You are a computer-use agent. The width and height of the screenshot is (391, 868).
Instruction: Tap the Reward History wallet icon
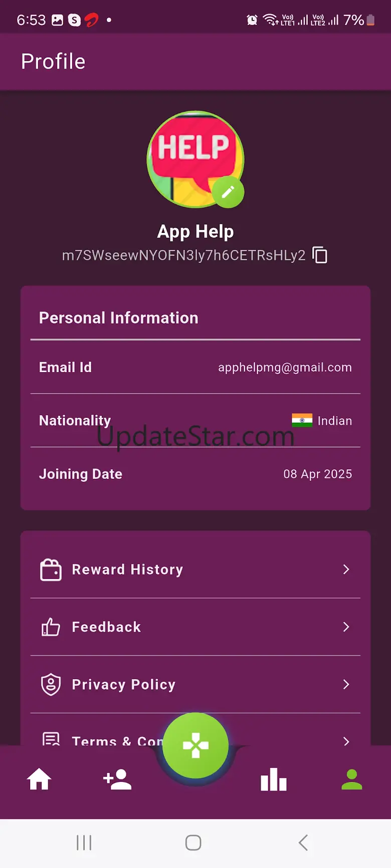51,569
